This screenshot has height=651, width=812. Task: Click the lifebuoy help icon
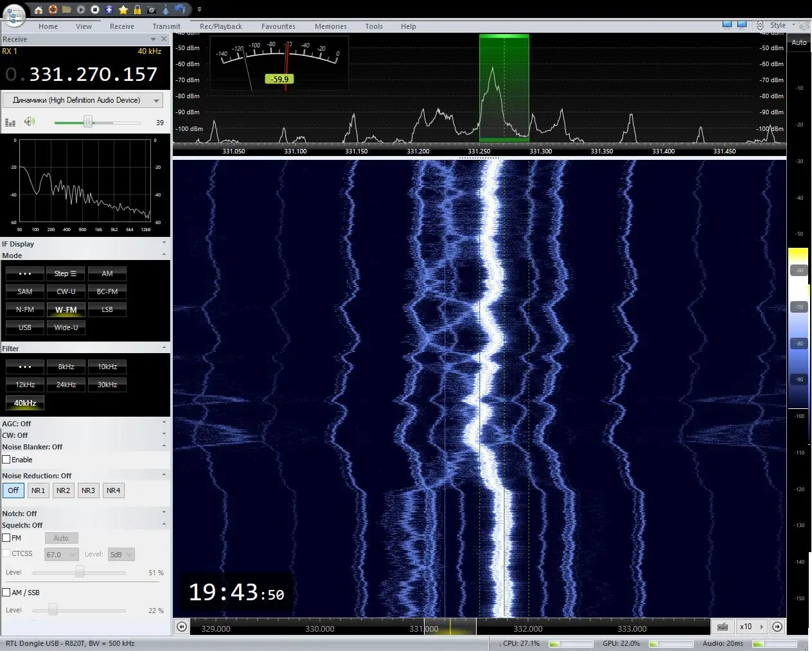pos(53,10)
